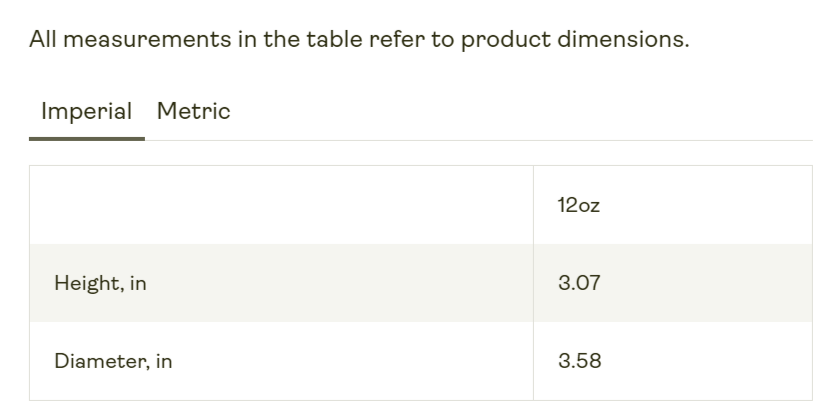Image resolution: width=823 pixels, height=418 pixels.
Task: Click the shaded Height row's middle area
Action: click(340, 283)
